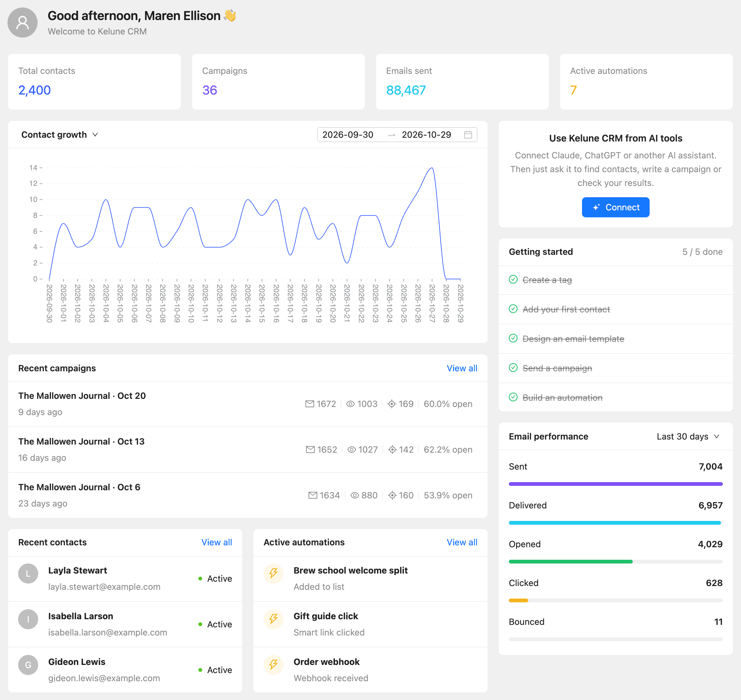741x700 pixels.
Task: Click the green check beside Create a tag
Action: 513,280
